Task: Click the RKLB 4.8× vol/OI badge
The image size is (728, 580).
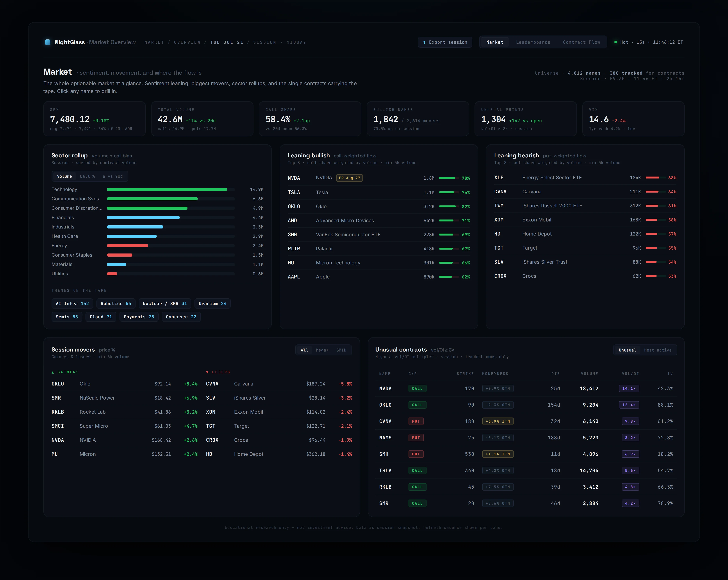Action: [630, 487]
